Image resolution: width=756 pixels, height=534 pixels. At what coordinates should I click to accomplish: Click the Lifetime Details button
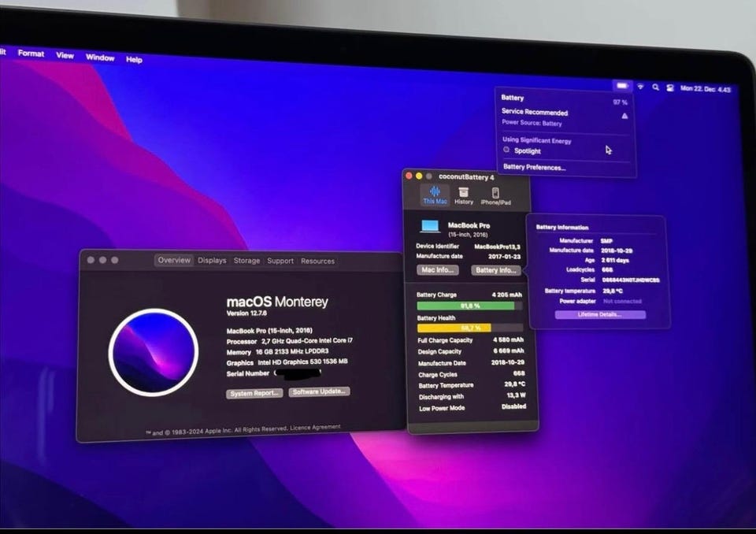(x=600, y=314)
